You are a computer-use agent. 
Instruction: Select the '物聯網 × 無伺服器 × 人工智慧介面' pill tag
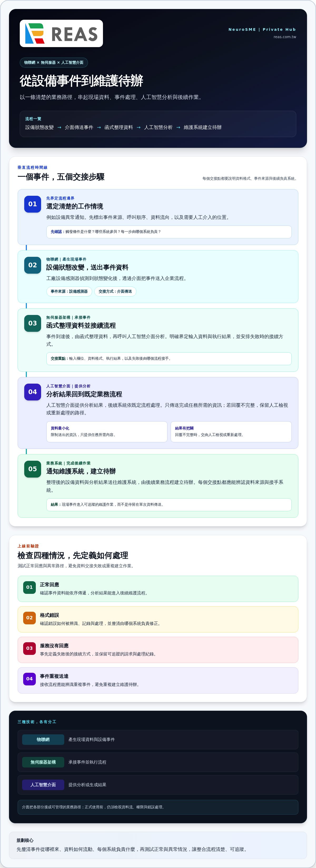pyautogui.click(x=54, y=63)
